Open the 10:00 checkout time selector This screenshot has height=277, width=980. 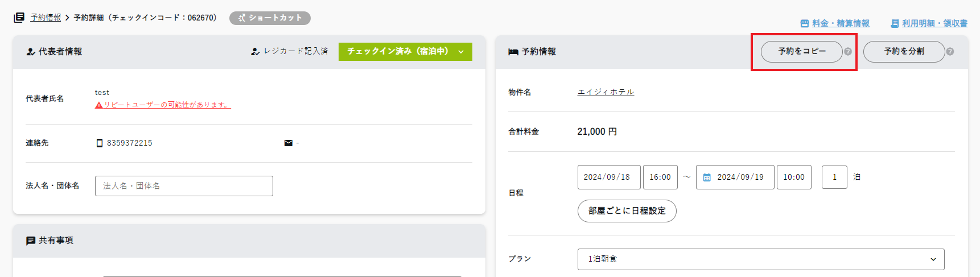793,177
